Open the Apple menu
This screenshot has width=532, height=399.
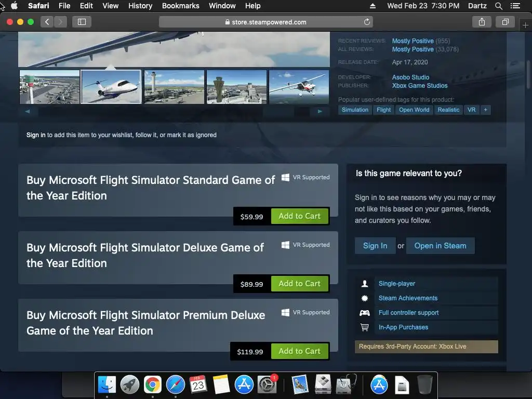tap(14, 6)
